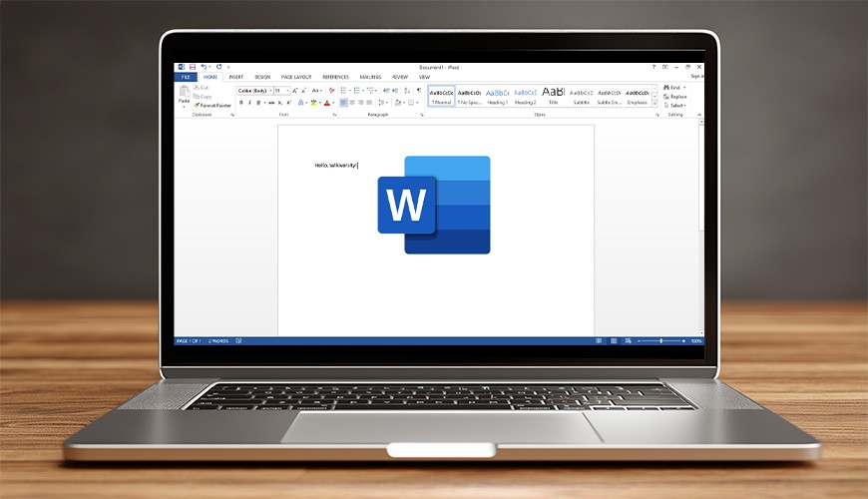
Task: Apply the Title style
Action: (x=553, y=97)
